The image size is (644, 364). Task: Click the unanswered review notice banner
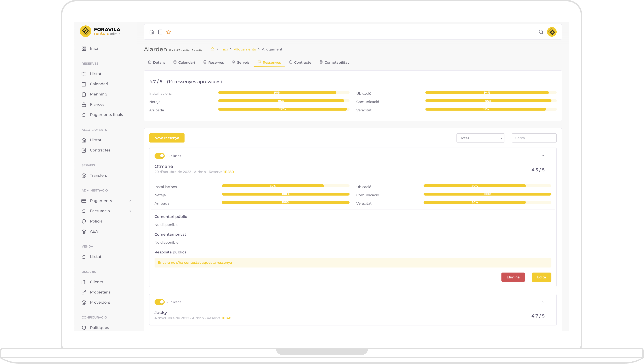(x=353, y=263)
